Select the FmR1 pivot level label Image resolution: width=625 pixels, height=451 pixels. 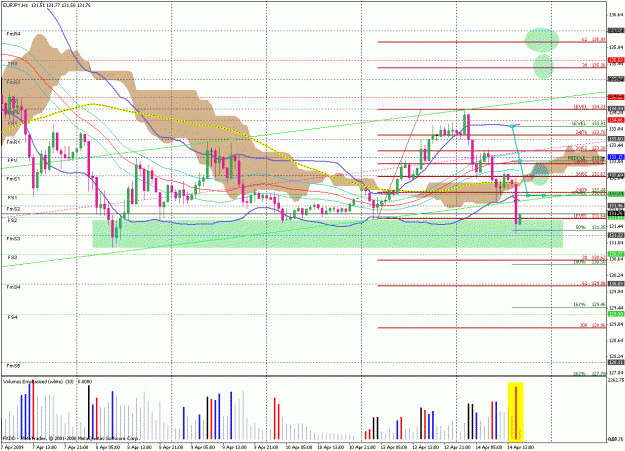coord(14,142)
